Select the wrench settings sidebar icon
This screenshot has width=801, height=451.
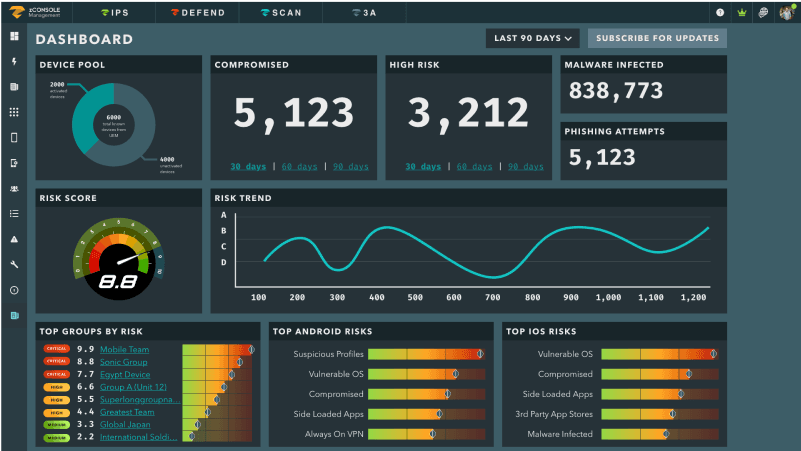pyautogui.click(x=14, y=265)
